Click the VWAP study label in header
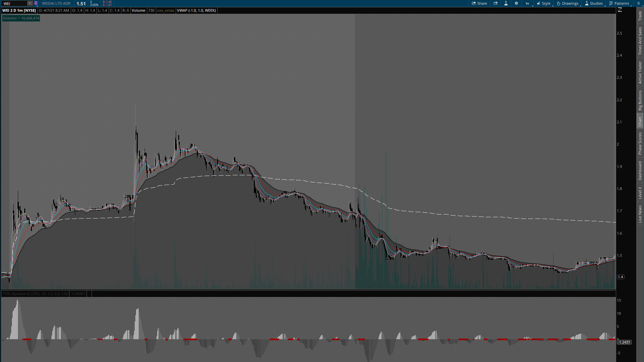Image resolution: width=644 pixels, height=362 pixels. tap(196, 10)
